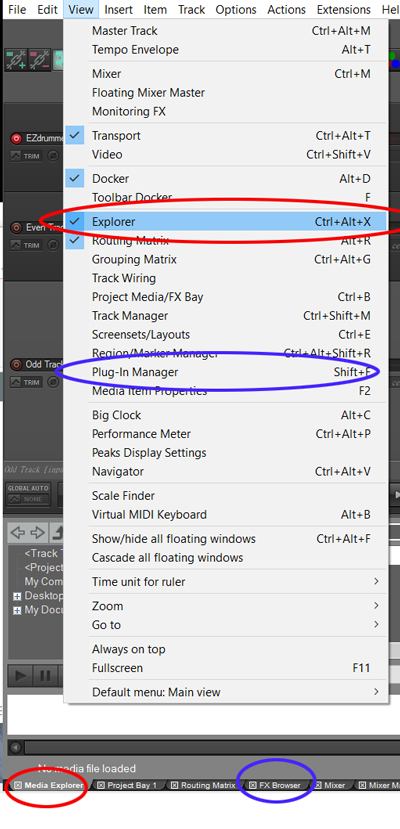Click the TRIM automation button on Even Track
The height and width of the screenshot is (829, 400).
[x=26, y=245]
